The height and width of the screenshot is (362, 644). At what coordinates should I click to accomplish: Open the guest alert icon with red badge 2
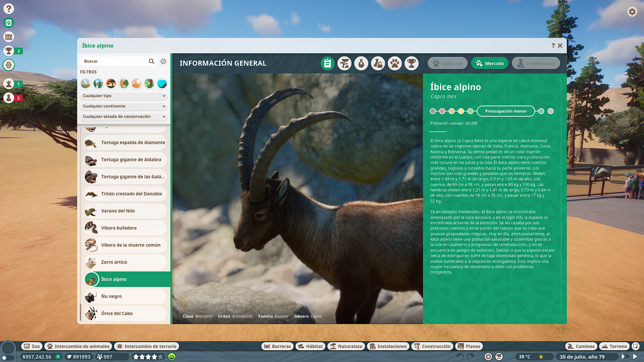9,98
